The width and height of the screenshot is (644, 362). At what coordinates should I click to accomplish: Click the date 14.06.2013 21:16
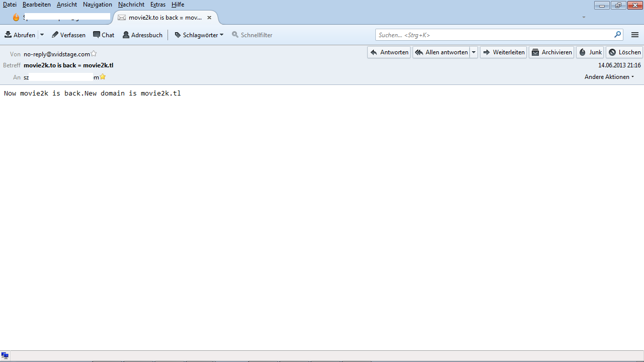[x=619, y=65]
